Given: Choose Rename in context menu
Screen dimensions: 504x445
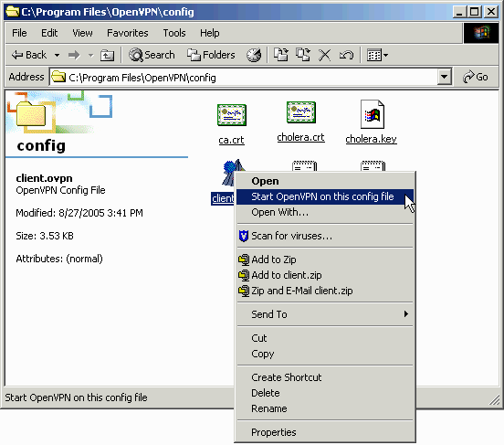Looking at the screenshot, I should [325, 408].
